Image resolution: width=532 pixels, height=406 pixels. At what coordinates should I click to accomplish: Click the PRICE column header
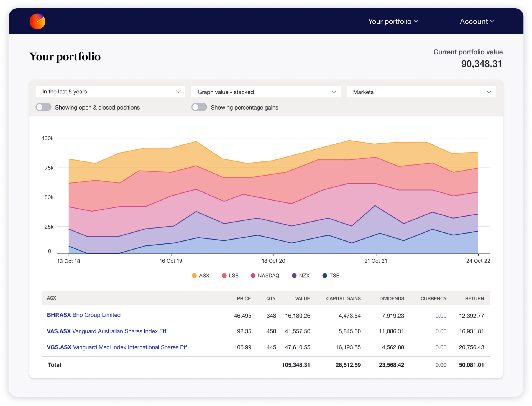[244, 298]
